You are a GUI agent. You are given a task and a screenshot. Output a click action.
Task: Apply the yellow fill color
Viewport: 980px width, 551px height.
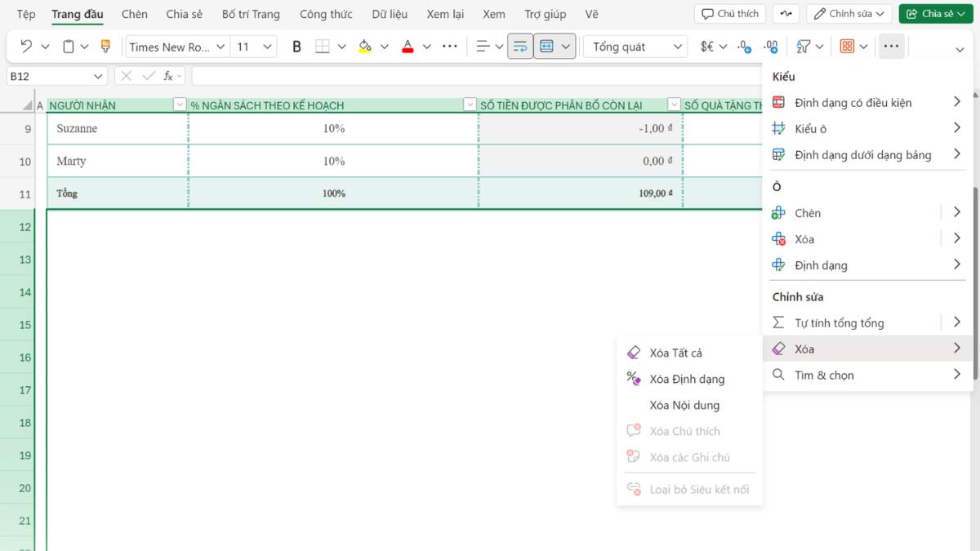coord(365,47)
